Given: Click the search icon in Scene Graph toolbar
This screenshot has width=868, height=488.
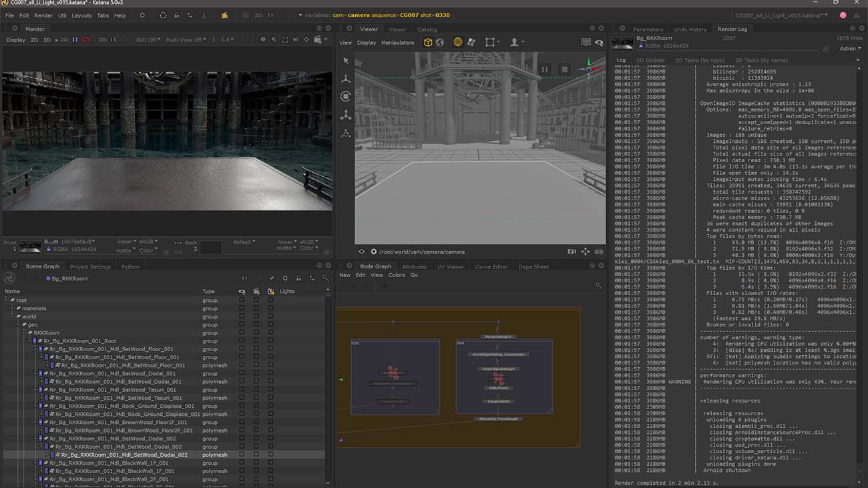Looking at the screenshot, I should tap(325, 278).
